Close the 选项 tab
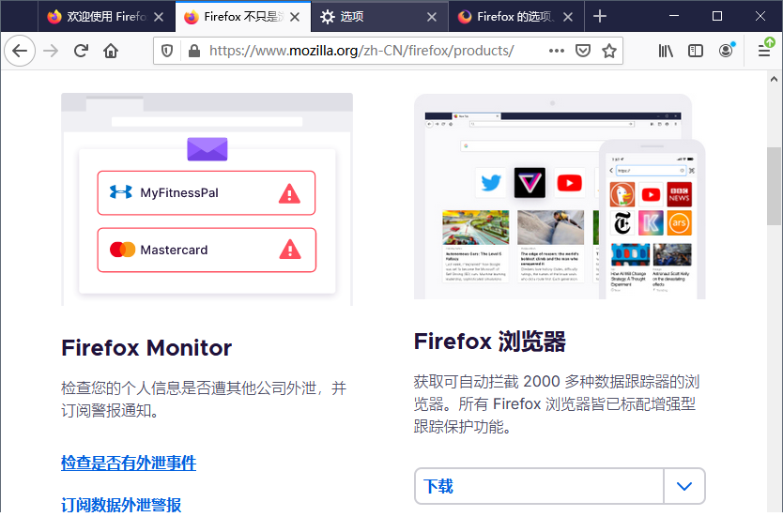 tap(432, 17)
